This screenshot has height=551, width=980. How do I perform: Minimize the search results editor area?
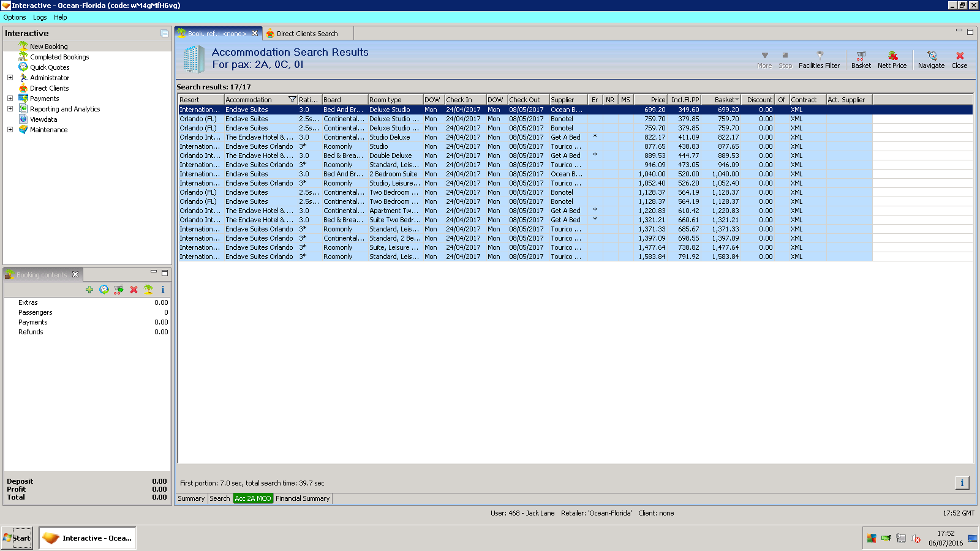coord(959,31)
